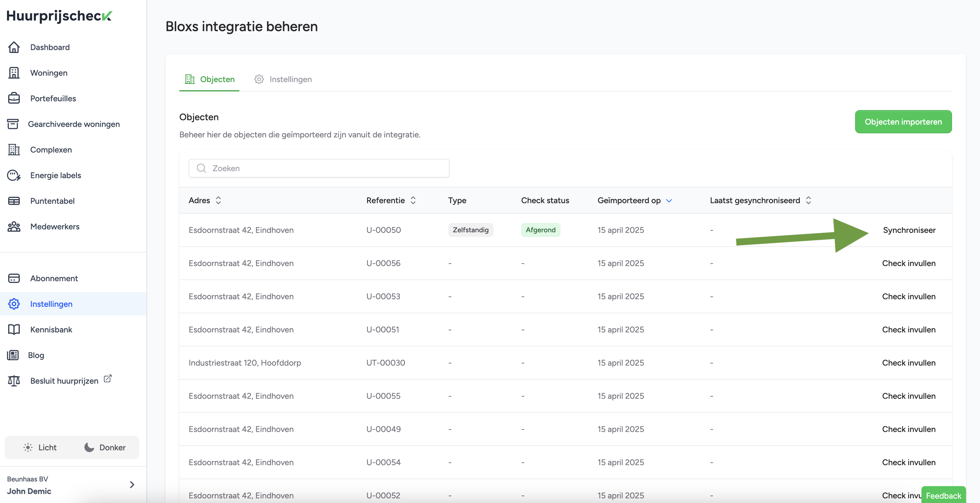Click the Kennisbank book icon
Image resolution: width=980 pixels, height=503 pixels.
(14, 330)
